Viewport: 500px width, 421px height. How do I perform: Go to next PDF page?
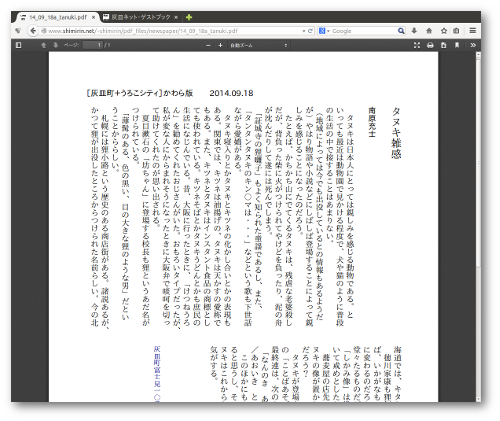[55, 45]
